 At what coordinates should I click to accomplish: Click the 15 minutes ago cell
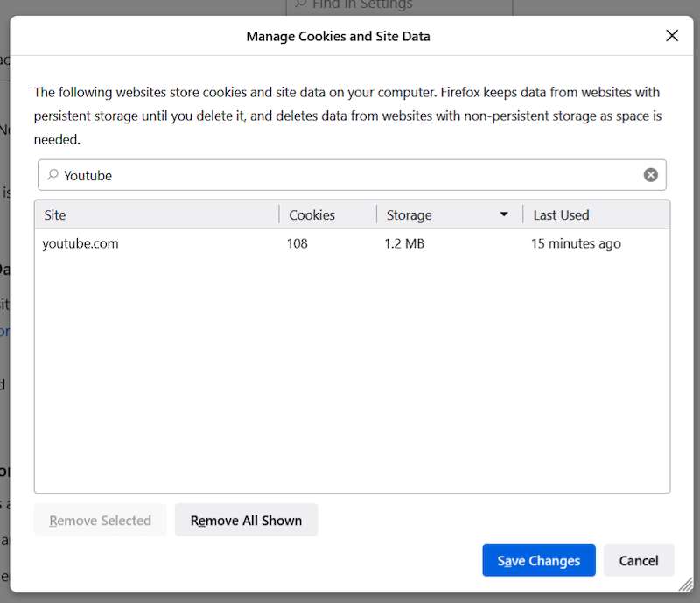[x=576, y=243]
